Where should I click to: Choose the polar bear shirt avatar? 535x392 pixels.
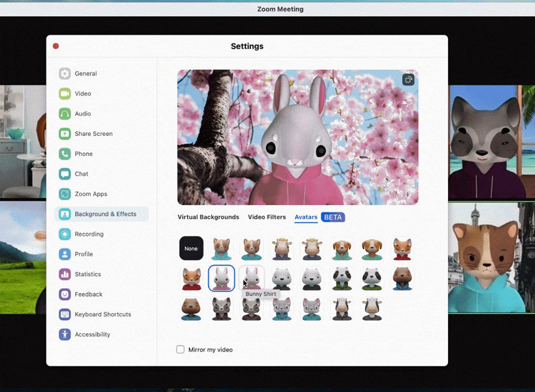coord(311,278)
